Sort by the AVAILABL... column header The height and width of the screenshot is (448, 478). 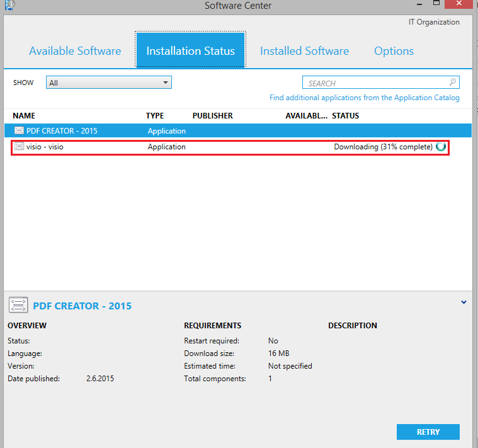[x=306, y=116]
